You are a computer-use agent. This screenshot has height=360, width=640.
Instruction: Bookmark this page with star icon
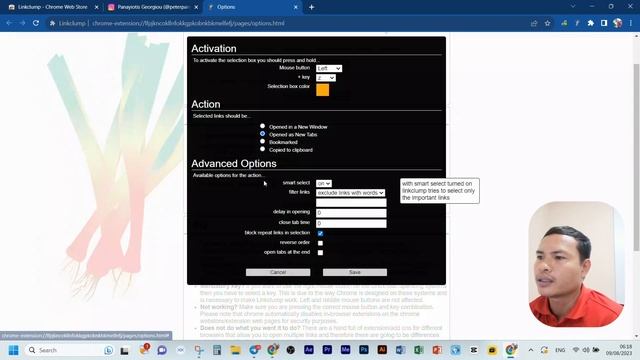click(x=547, y=23)
